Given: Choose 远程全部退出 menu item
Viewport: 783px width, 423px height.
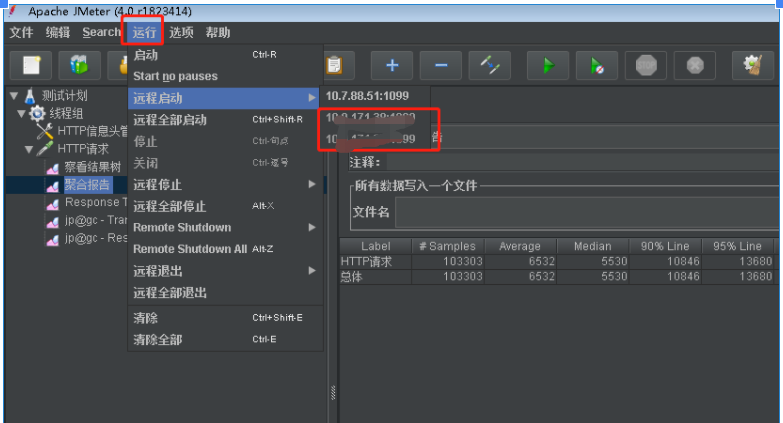Looking at the screenshot, I should tap(226, 292).
